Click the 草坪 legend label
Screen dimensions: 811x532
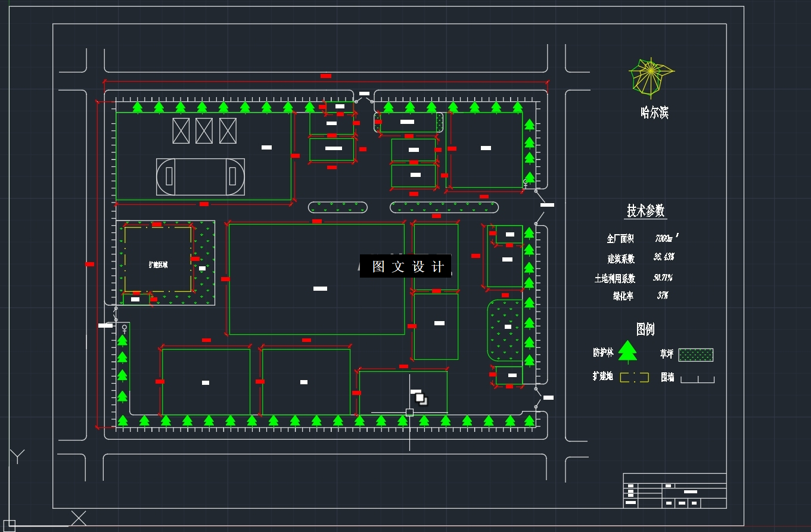point(667,354)
